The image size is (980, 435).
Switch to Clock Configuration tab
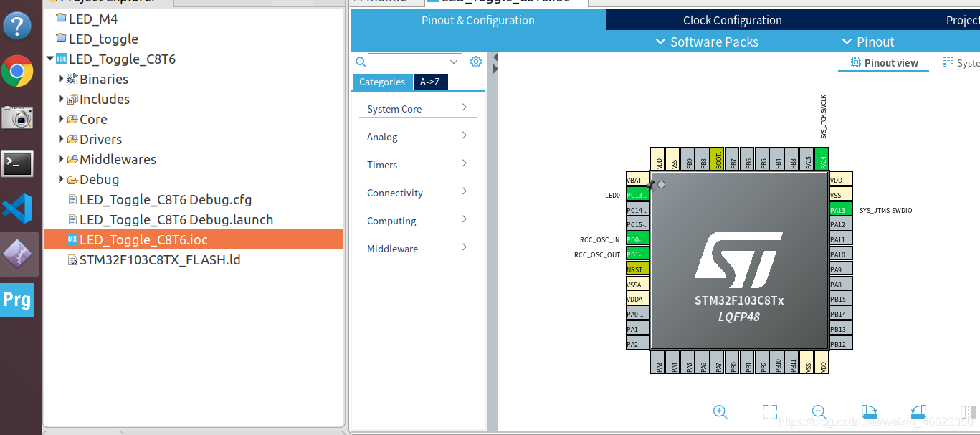(x=733, y=20)
